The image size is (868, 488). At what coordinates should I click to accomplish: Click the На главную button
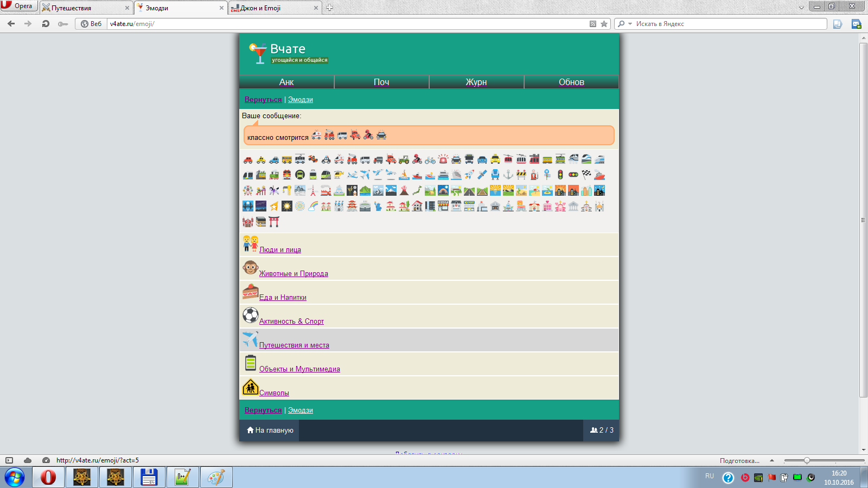pos(270,430)
